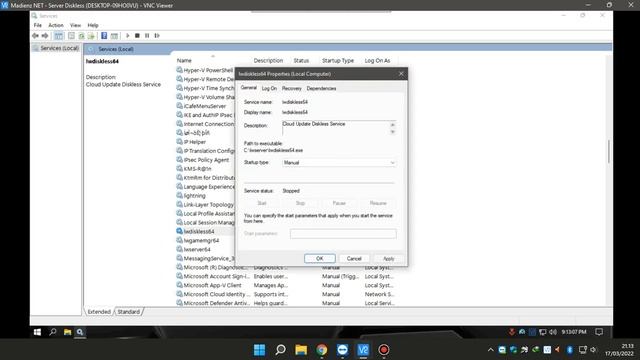Click the Pause Service toolbar icon
The image size is (640, 360).
coord(147,36)
